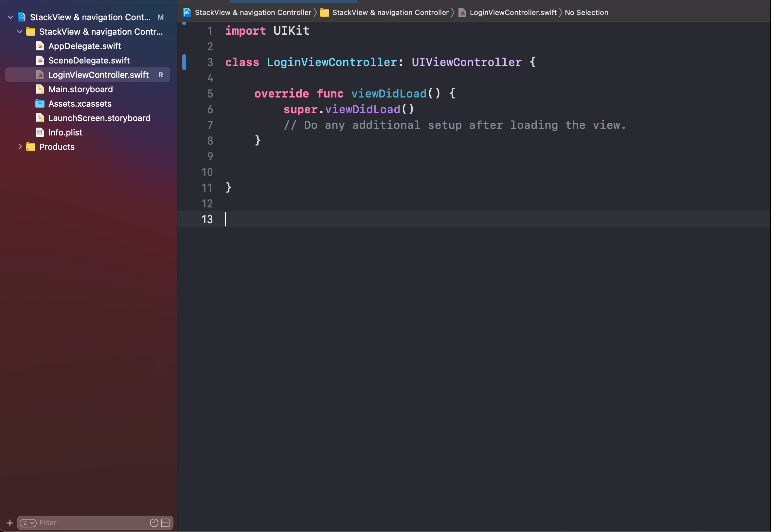Click the override keyword on line 5
This screenshot has width=771, height=532.
pyautogui.click(x=282, y=94)
